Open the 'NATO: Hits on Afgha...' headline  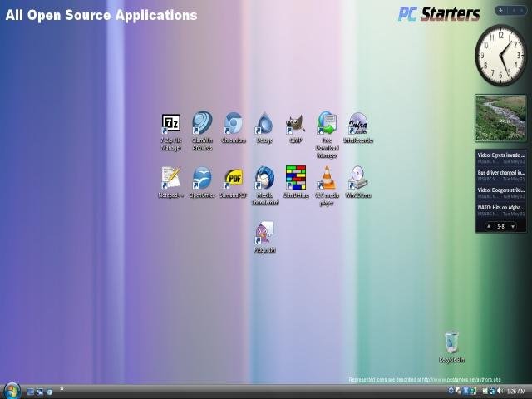(501, 207)
